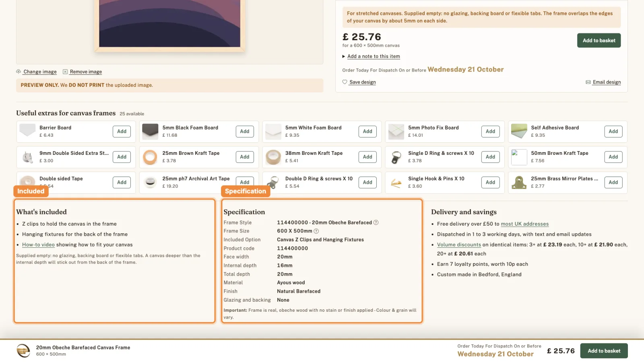The image size is (644, 362).
Task: Open the Frame Style help question icon
Action: pyautogui.click(x=376, y=222)
